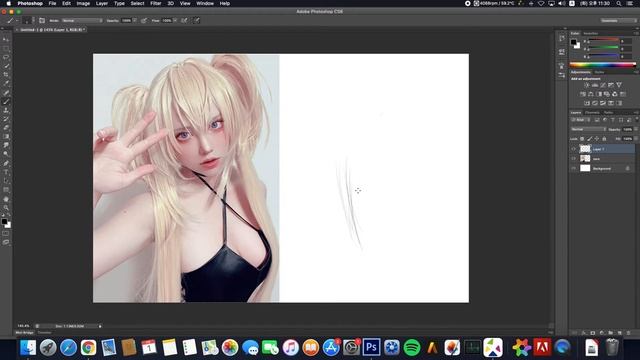Select the Dodge tool

pyautogui.click(x=6, y=154)
